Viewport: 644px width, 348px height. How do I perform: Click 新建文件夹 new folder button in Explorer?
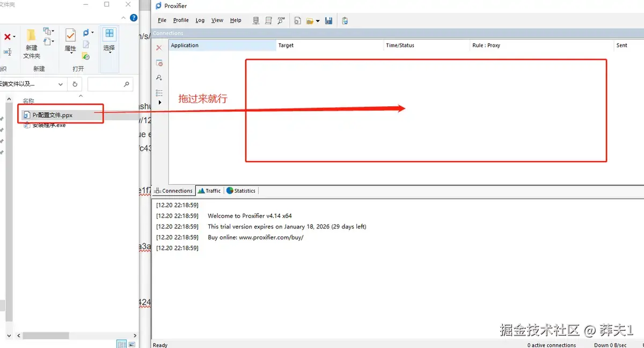point(32,44)
